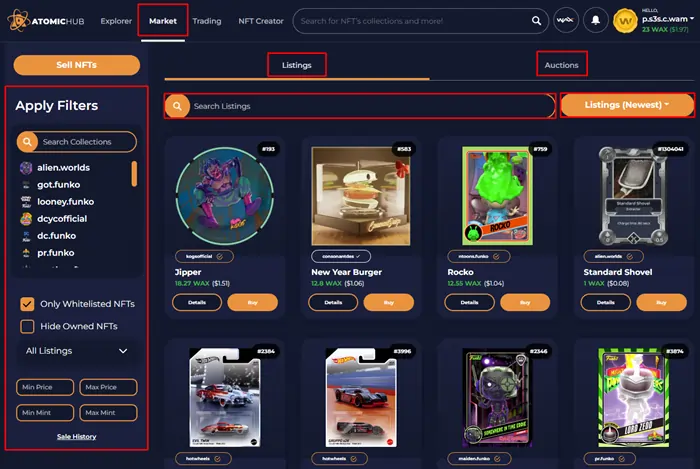Click the magnifier icon in top search bar
The image size is (700, 469).
(x=536, y=21)
